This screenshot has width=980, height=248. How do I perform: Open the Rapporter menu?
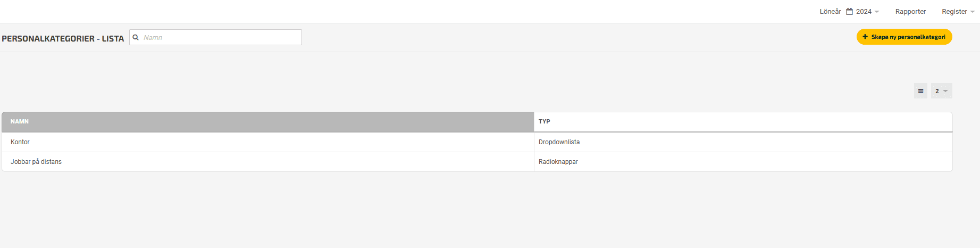tap(910, 11)
